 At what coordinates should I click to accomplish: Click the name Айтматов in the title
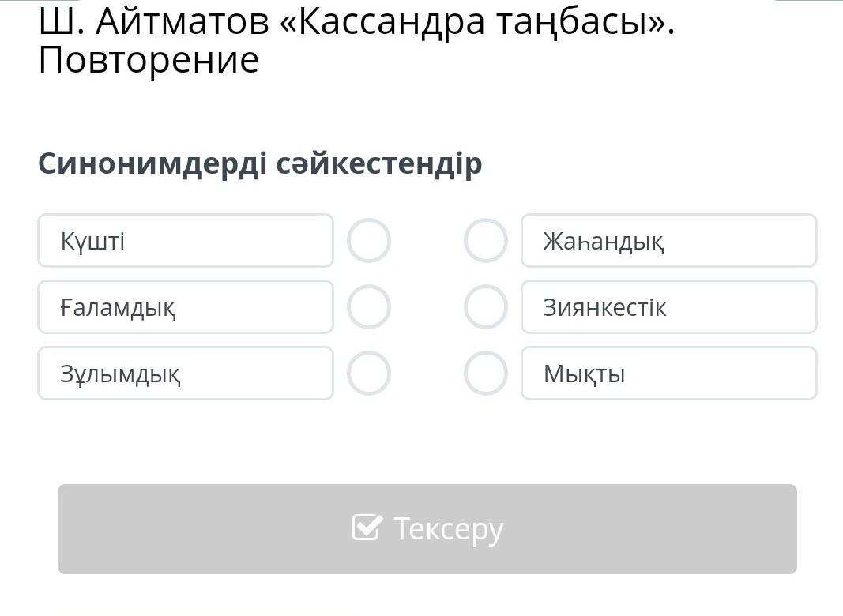click(x=182, y=24)
